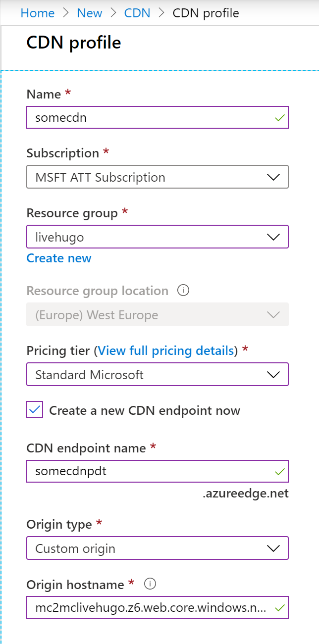Go to Home in the breadcrumb
319x644 pixels.
(38, 13)
